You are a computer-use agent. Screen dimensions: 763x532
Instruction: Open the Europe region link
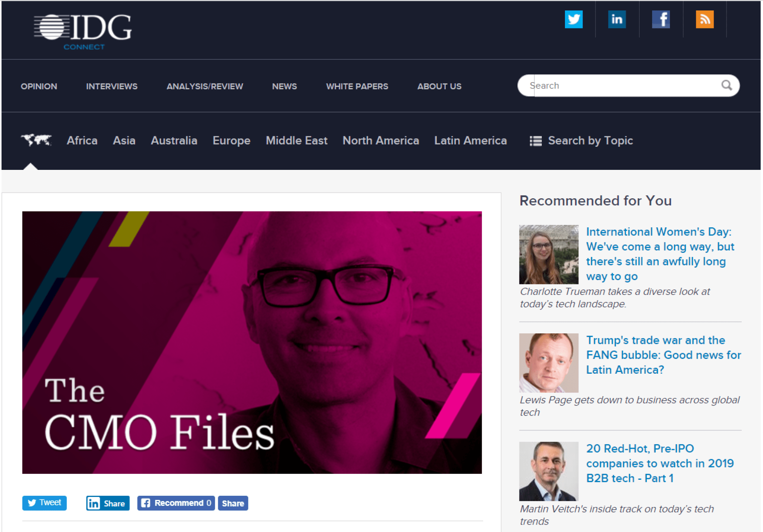click(x=231, y=141)
